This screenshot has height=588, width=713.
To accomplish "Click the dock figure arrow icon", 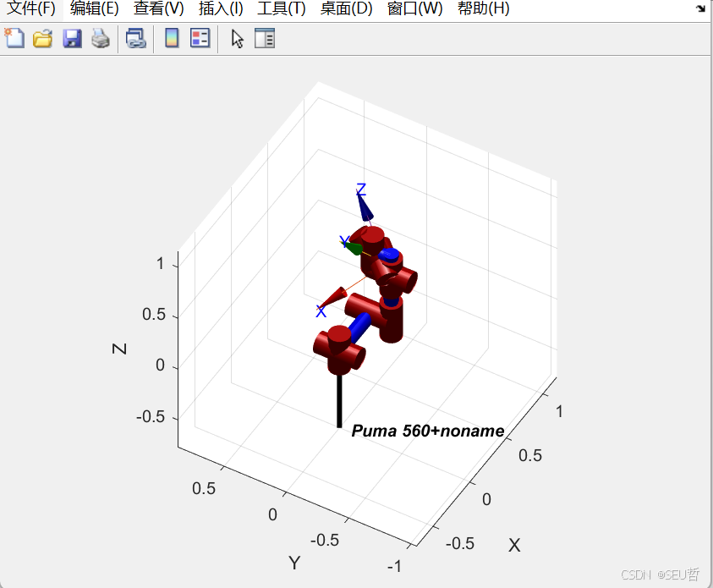I will coord(700,8).
